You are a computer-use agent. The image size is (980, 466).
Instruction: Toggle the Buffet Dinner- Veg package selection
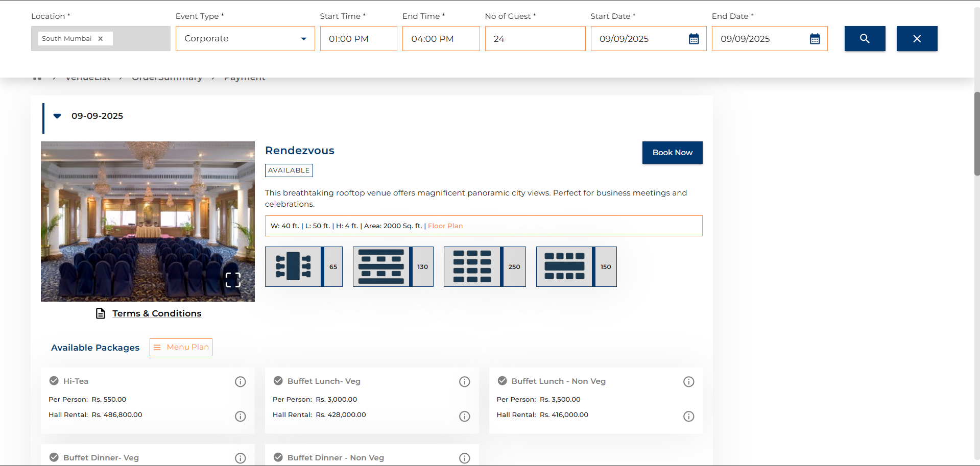54,457
